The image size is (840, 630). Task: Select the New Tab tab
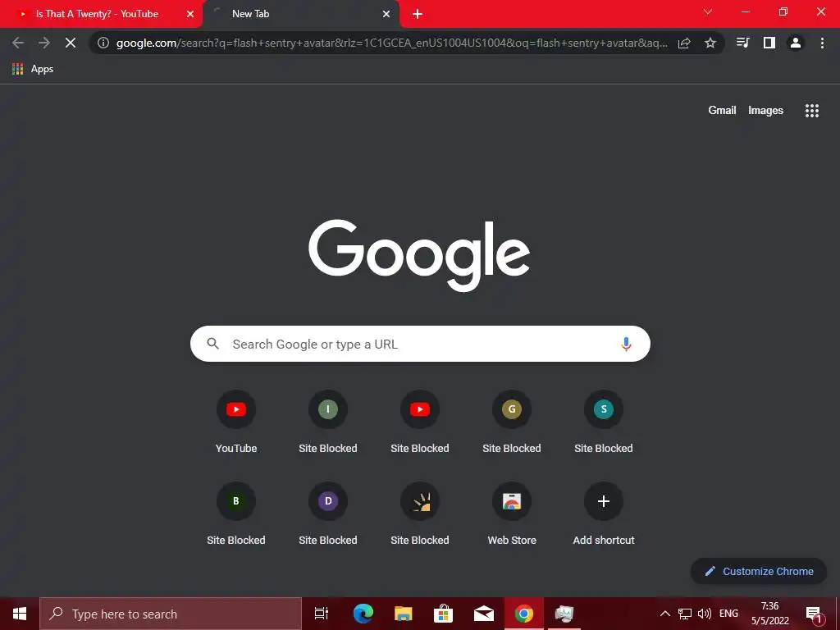tap(301, 14)
